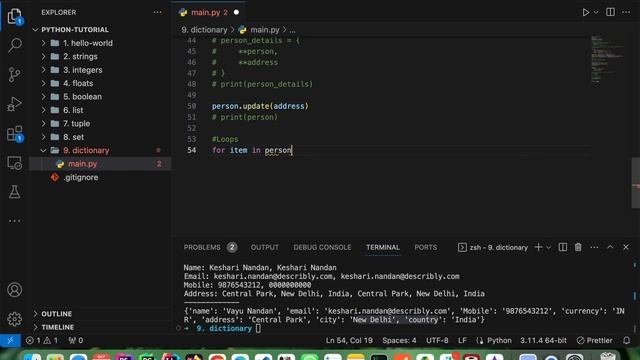Image resolution: width=640 pixels, height=360 pixels.
Task: Show additional activity bar views ellipsis
Action: click(15, 221)
